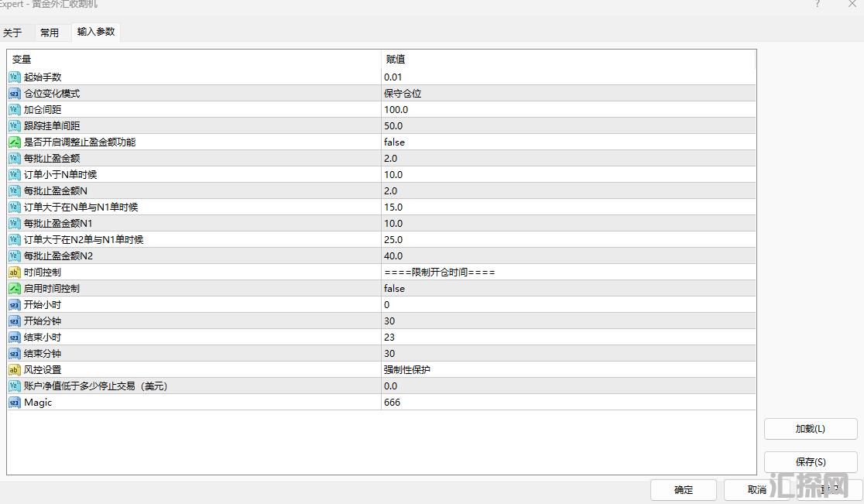Click the icon beside 开始小时 row
The height and width of the screenshot is (504, 864).
click(x=15, y=304)
